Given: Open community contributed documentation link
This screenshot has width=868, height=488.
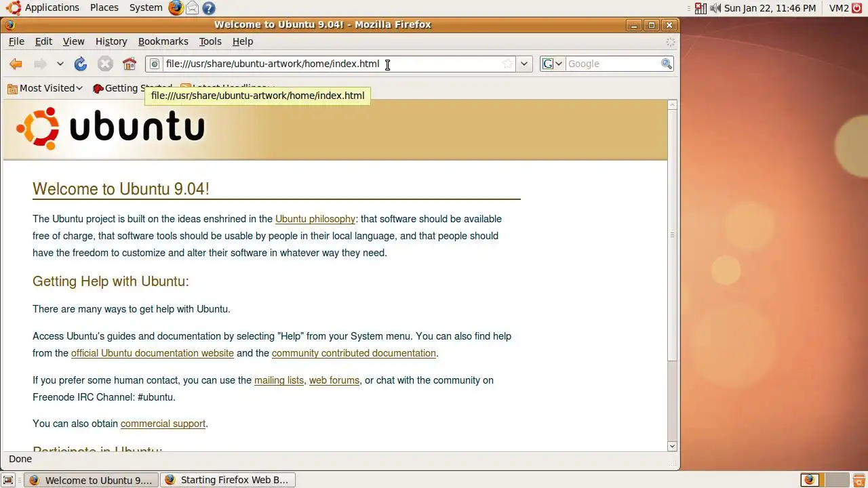Looking at the screenshot, I should click(354, 353).
